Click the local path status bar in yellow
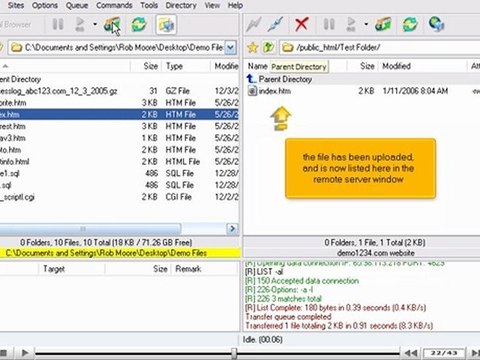 pos(120,253)
